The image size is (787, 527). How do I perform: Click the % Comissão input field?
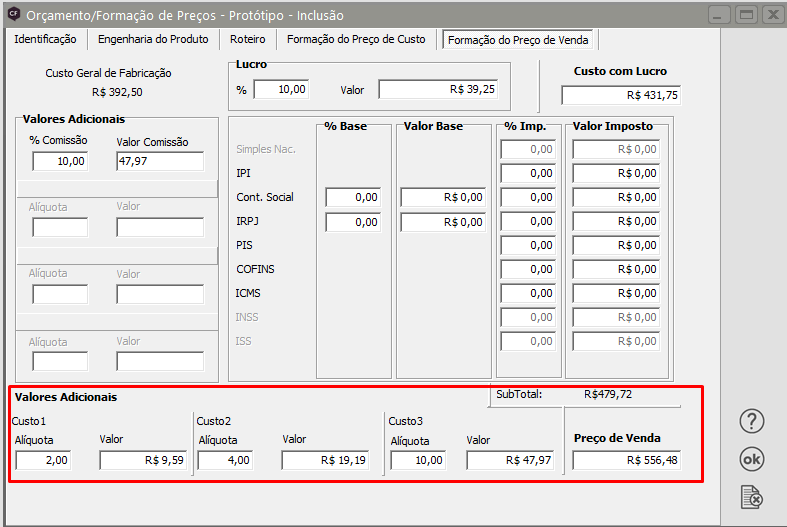click(x=60, y=161)
